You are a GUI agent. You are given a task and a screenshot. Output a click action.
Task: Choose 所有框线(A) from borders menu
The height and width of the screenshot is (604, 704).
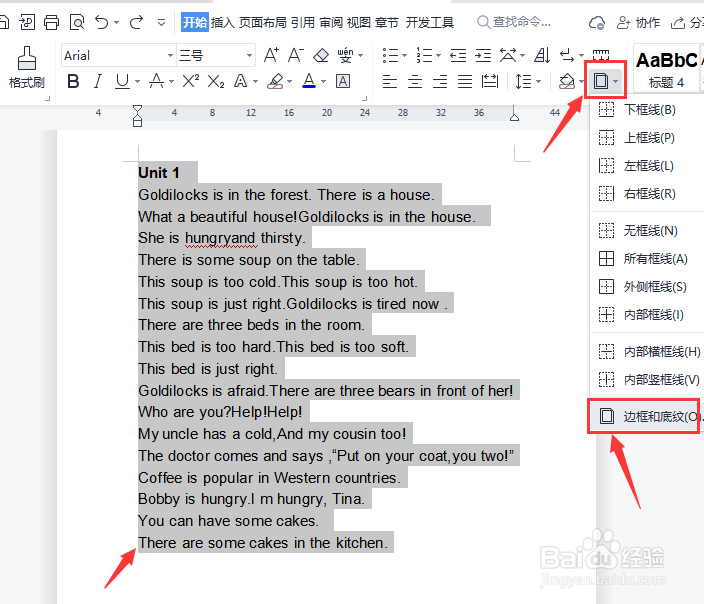click(x=647, y=259)
